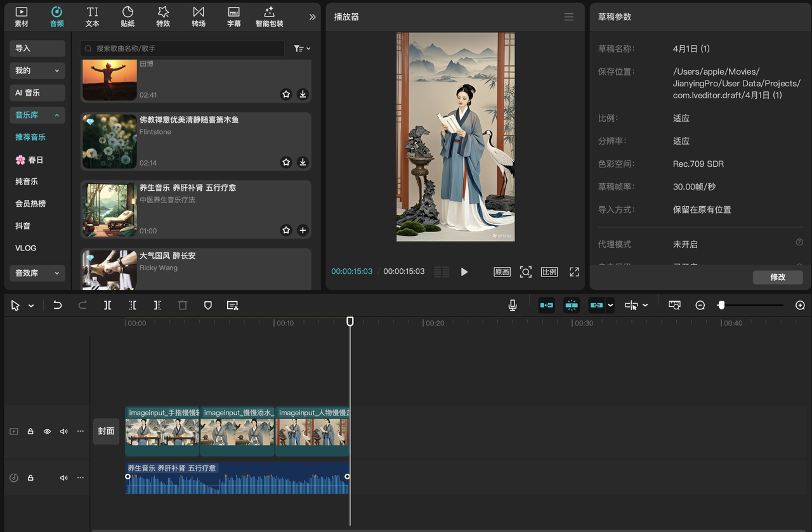Zoom in the timeline with plus
This screenshot has height=532, width=812.
800,305
